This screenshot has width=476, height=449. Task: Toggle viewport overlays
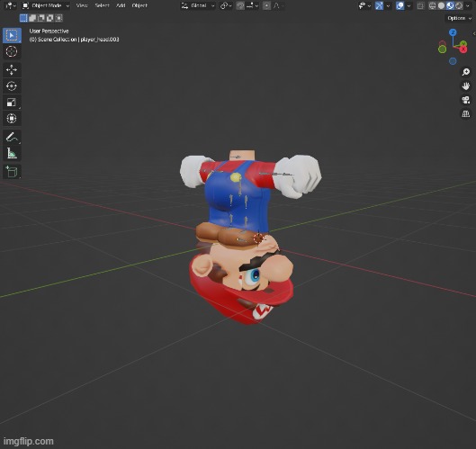(400, 5)
